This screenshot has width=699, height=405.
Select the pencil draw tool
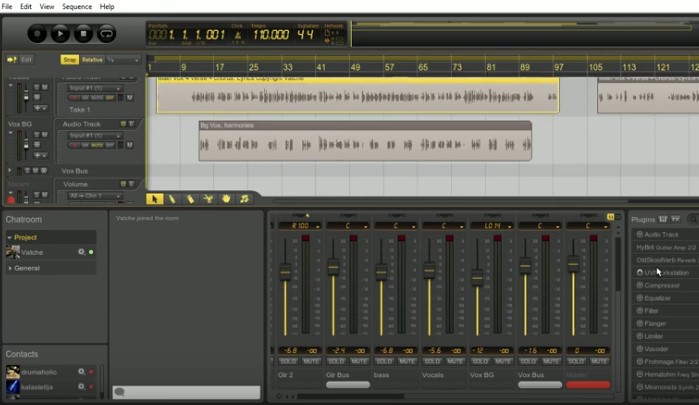172,199
